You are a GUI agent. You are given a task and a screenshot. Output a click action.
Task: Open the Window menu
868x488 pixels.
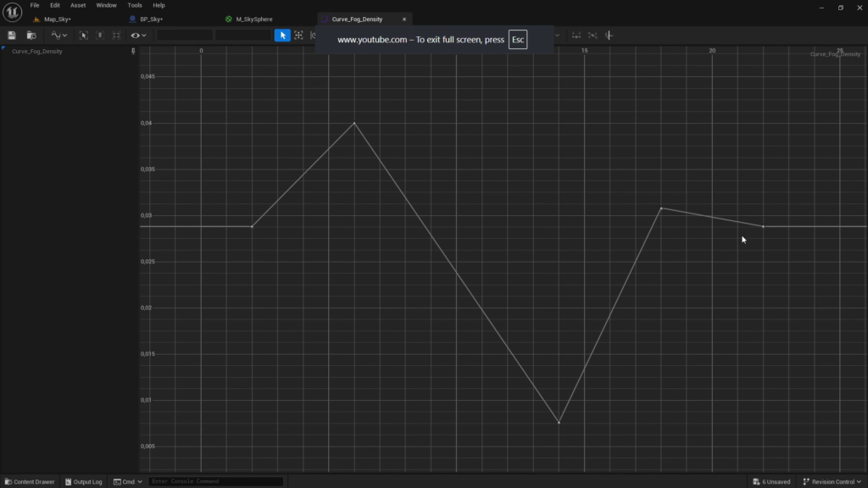tap(106, 6)
